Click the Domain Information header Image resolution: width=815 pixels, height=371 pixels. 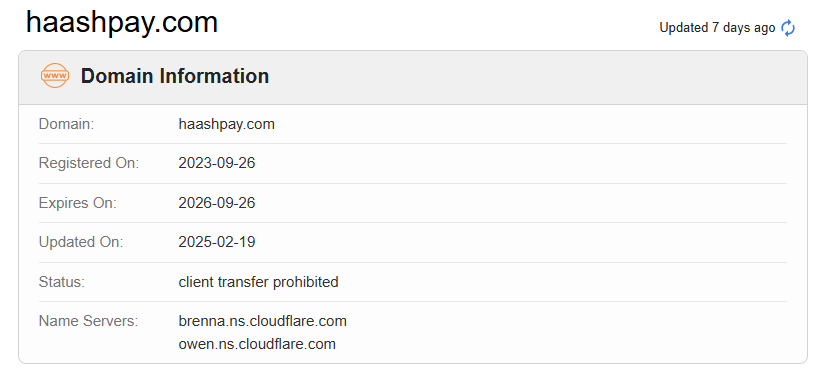click(x=175, y=76)
